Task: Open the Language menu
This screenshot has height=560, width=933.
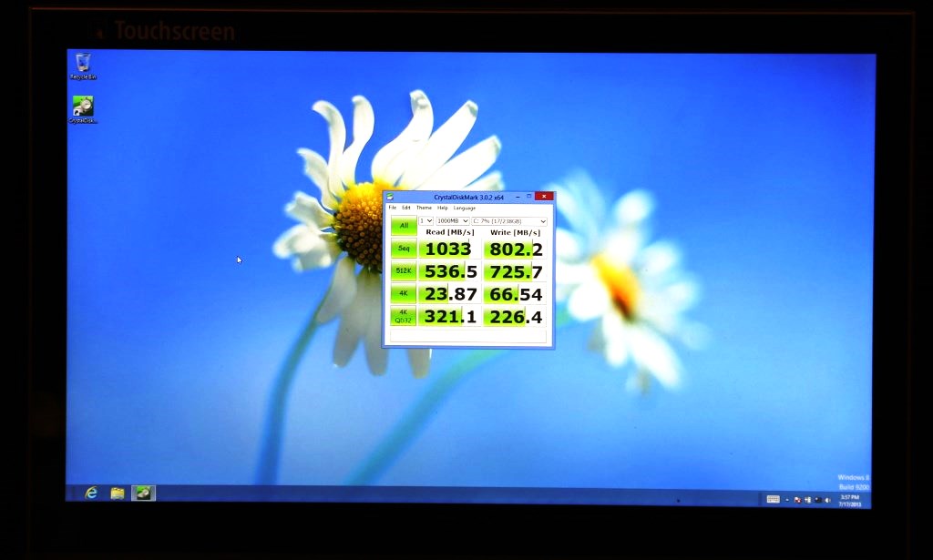Action: [464, 208]
